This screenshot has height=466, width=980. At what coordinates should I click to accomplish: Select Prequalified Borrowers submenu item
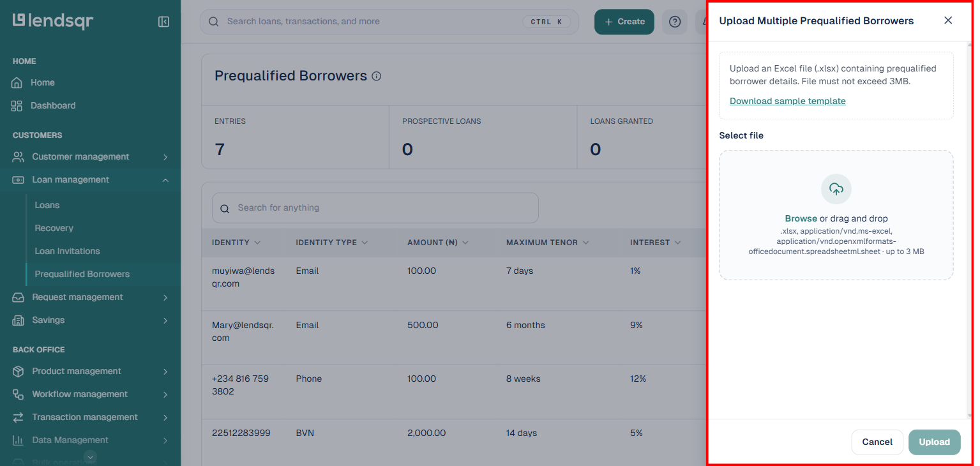(x=82, y=274)
